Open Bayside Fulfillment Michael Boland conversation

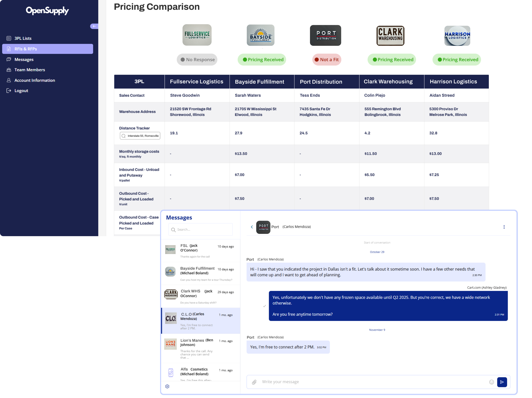point(201,274)
